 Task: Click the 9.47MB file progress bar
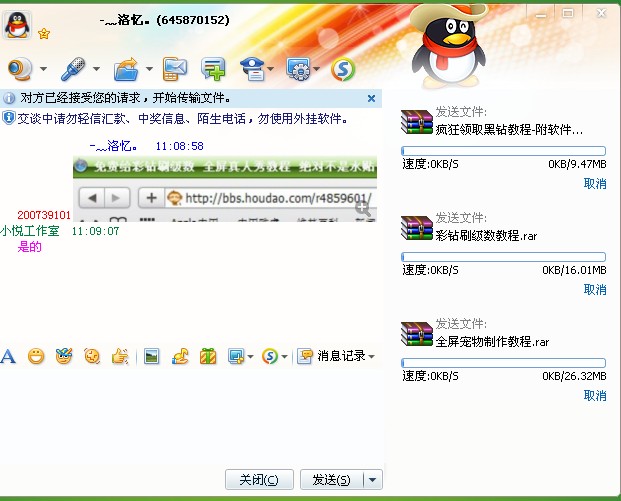pyautogui.click(x=503, y=151)
